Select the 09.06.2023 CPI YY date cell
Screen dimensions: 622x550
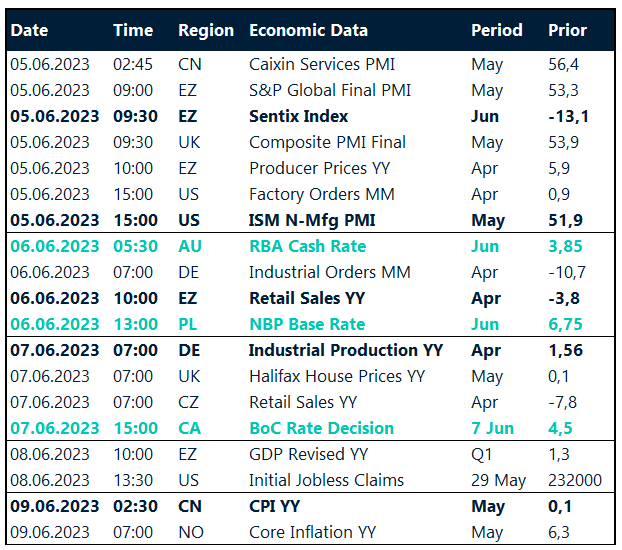[55, 506]
